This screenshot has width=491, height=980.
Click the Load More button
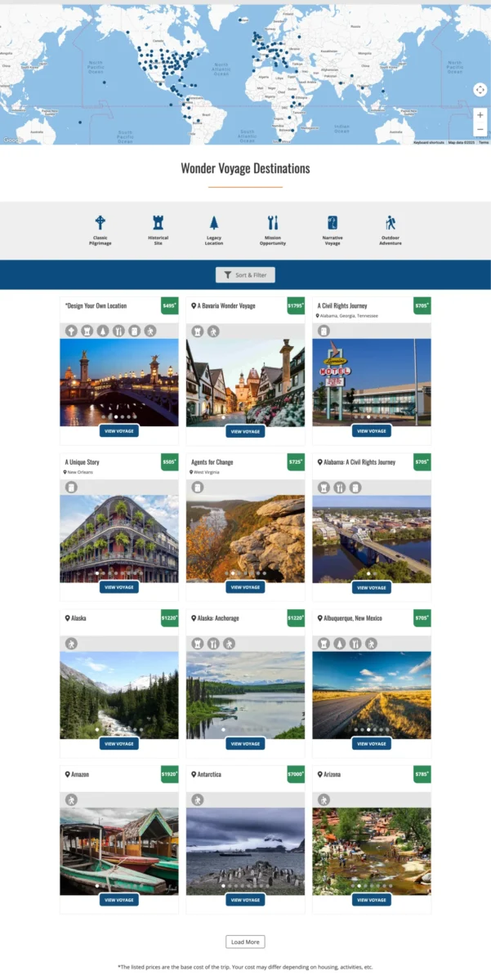point(245,942)
